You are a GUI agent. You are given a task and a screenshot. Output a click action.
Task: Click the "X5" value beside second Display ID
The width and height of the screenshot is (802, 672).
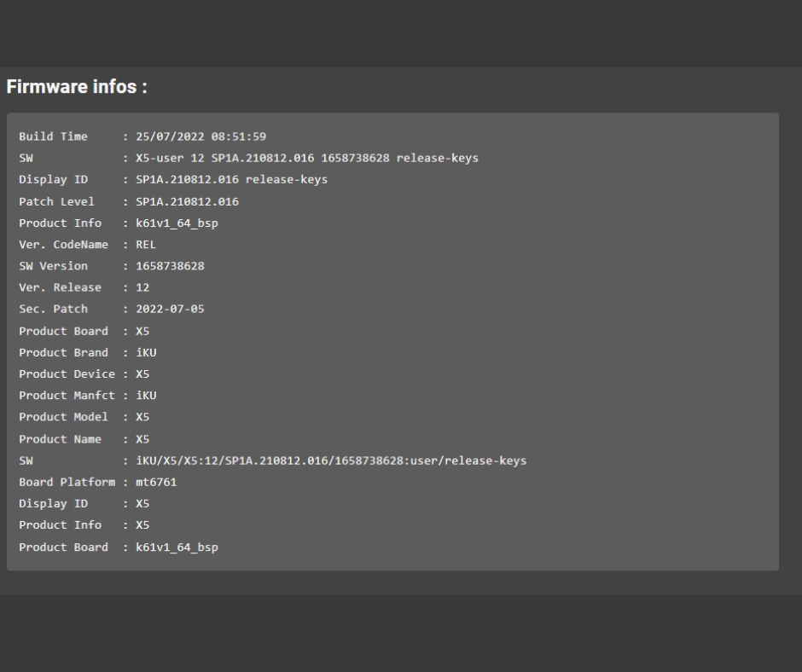pos(142,503)
